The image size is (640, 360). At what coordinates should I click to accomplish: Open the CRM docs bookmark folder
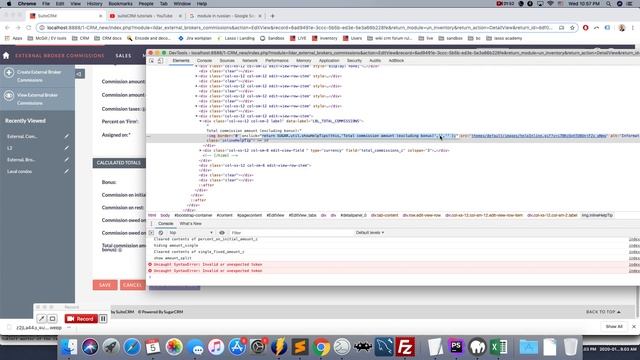coord(108,38)
